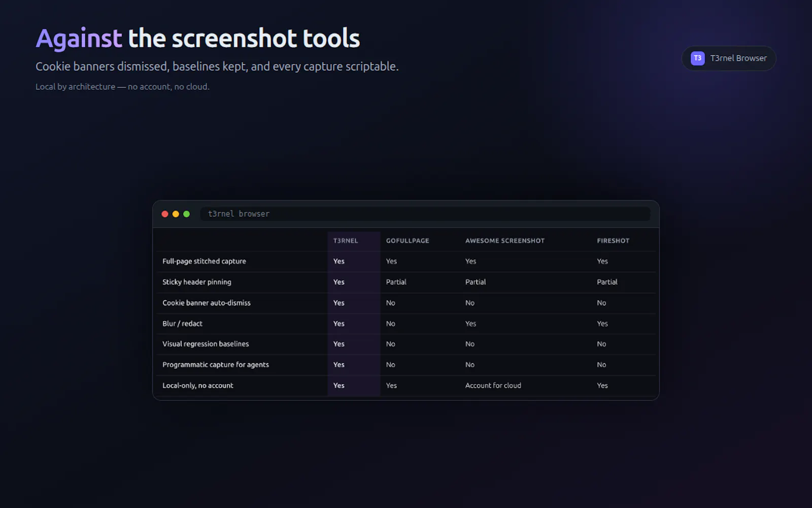Screen dimensions: 812x508
Task: Click the Blur / redact row label
Action: [x=182, y=324]
